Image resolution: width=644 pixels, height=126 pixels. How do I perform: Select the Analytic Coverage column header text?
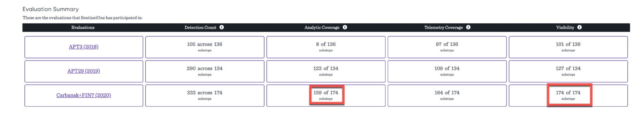coord(322,28)
